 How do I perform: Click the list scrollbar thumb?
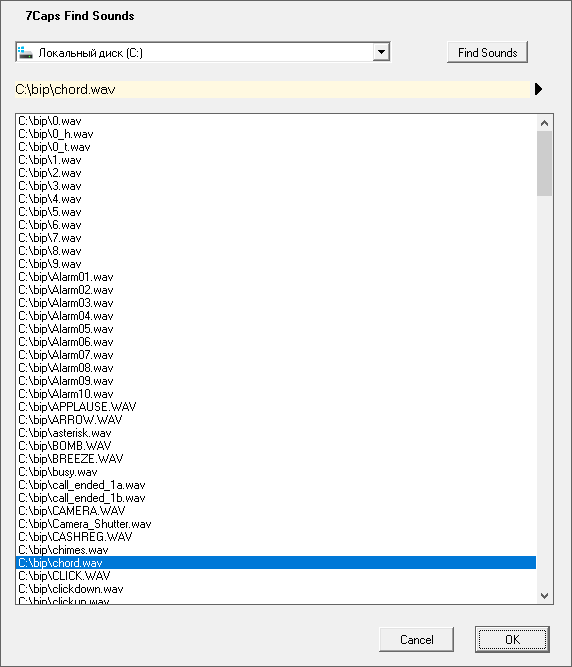[544, 163]
